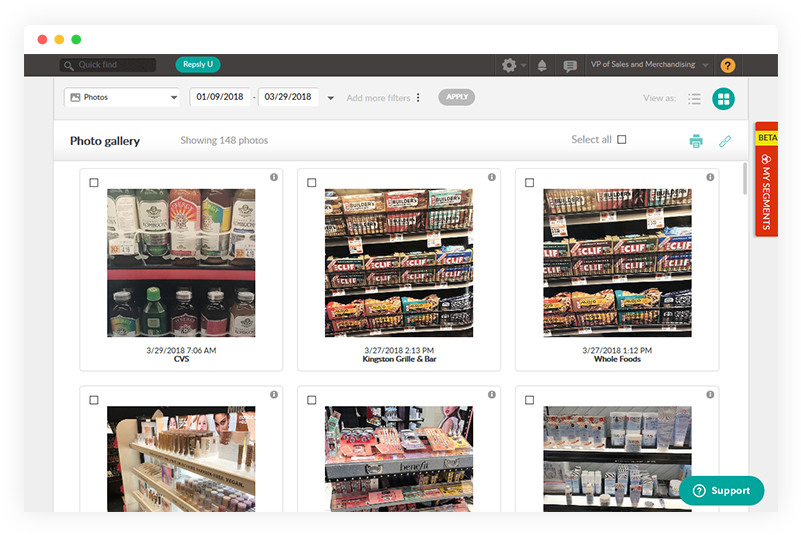Open the three-dot more filters menu

pyautogui.click(x=418, y=98)
